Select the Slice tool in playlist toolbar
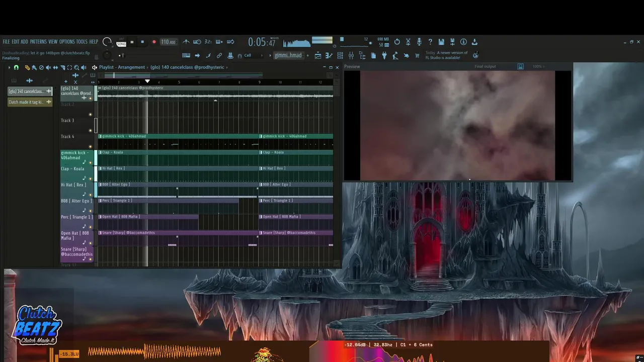The width and height of the screenshot is (644, 362). 62,67
